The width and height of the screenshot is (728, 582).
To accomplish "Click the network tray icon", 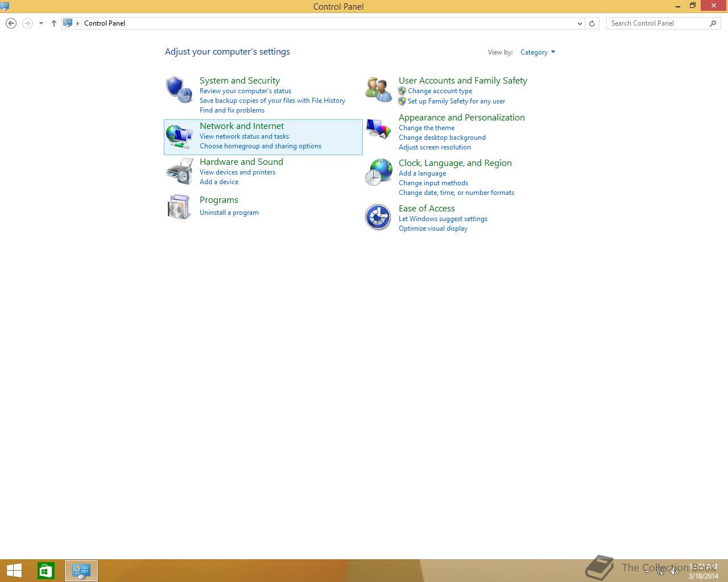I will tap(661, 572).
